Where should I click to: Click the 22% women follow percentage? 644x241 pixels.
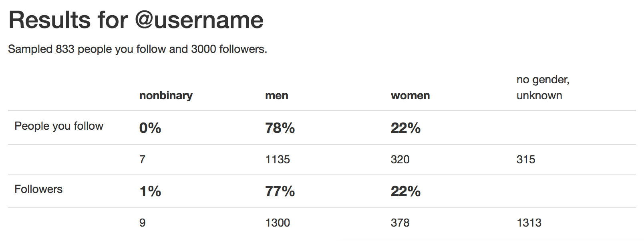pos(406,128)
